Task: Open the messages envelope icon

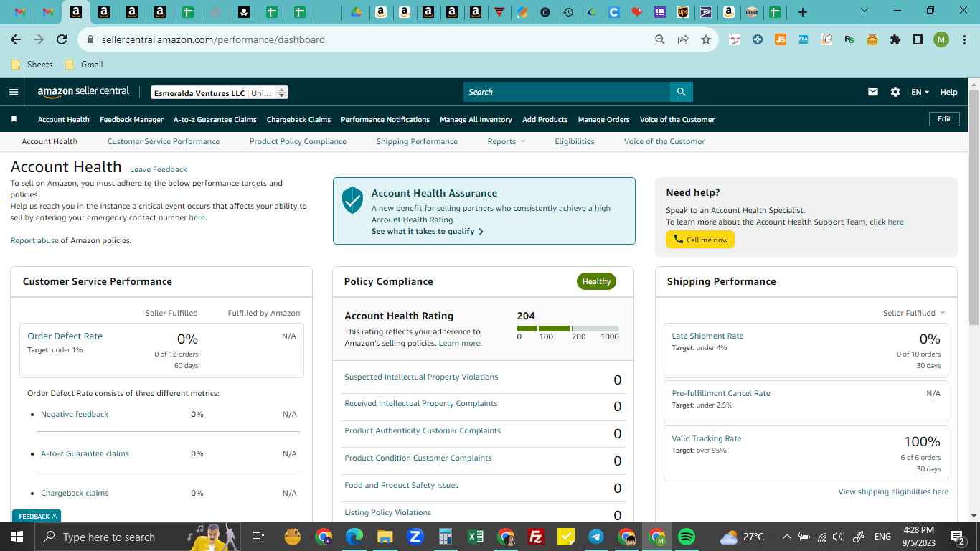Action: [873, 92]
